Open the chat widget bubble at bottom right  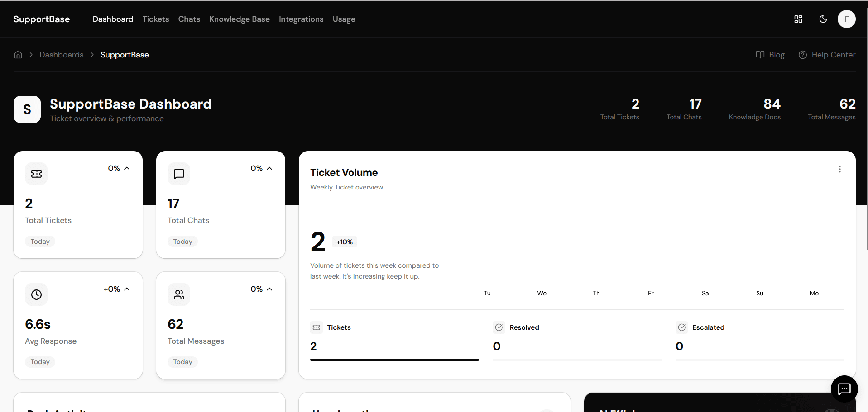(844, 389)
